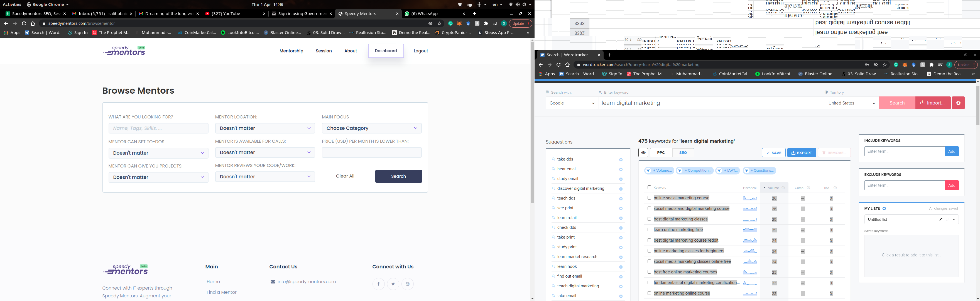The width and height of the screenshot is (980, 301).
Task: Open new tab in left Chrome window
Action: pos(474,14)
